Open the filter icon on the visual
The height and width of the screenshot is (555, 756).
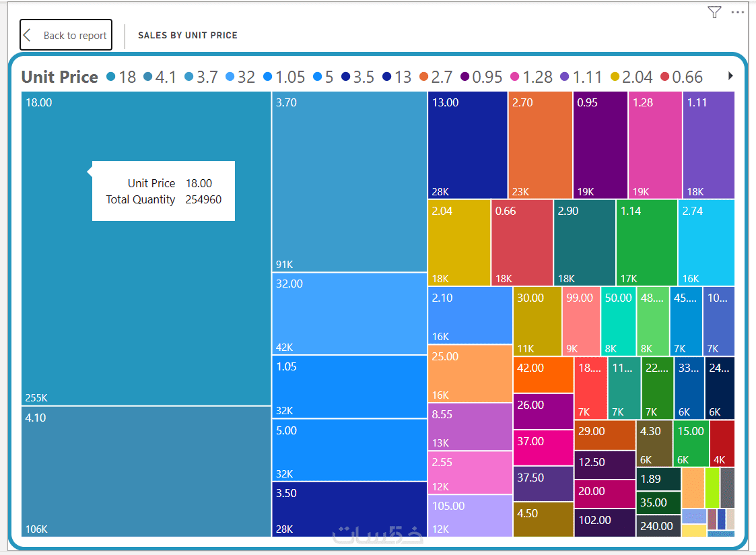pyautogui.click(x=714, y=12)
